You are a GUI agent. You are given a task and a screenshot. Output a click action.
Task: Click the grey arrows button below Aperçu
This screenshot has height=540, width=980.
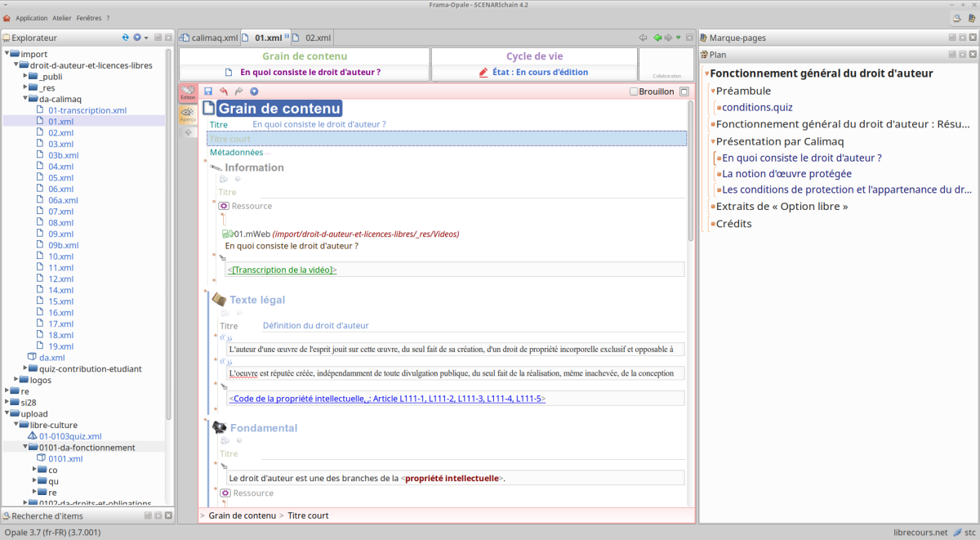188,132
